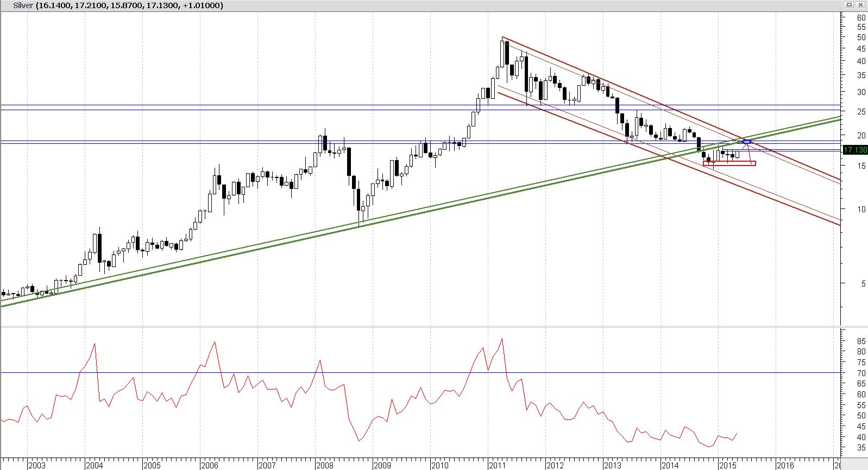Click the 15 level on price scale
Screen dimensions: 868x470
861,167
